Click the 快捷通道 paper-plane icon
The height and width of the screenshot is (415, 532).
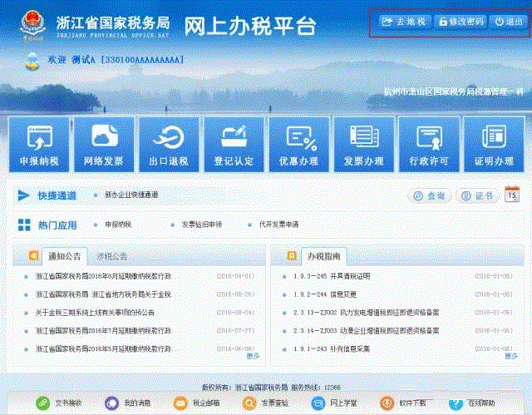click(23, 195)
